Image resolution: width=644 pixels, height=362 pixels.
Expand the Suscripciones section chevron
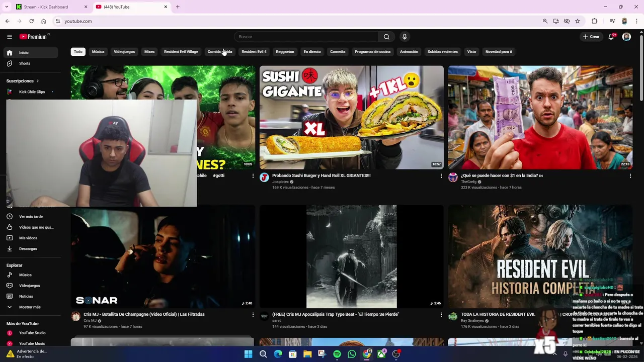click(37, 81)
